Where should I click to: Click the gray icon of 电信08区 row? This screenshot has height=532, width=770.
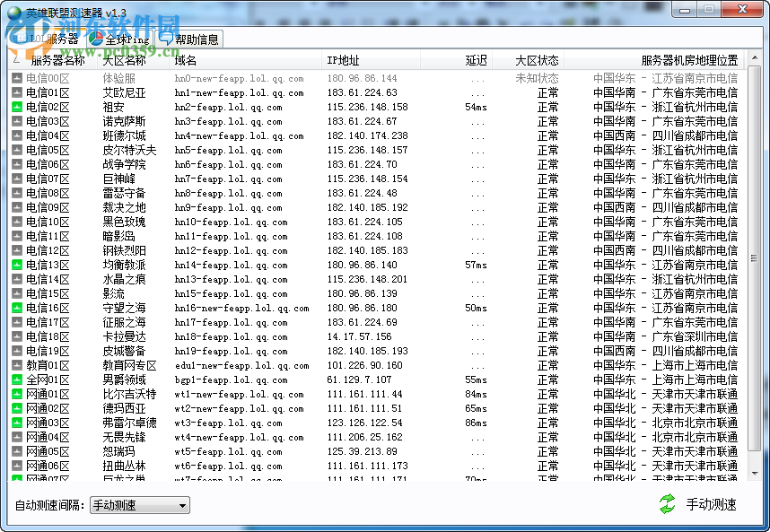[x=17, y=194]
